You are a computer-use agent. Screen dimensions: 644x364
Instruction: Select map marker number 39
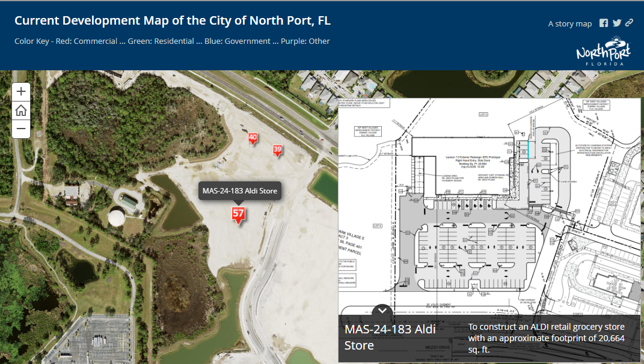point(277,151)
